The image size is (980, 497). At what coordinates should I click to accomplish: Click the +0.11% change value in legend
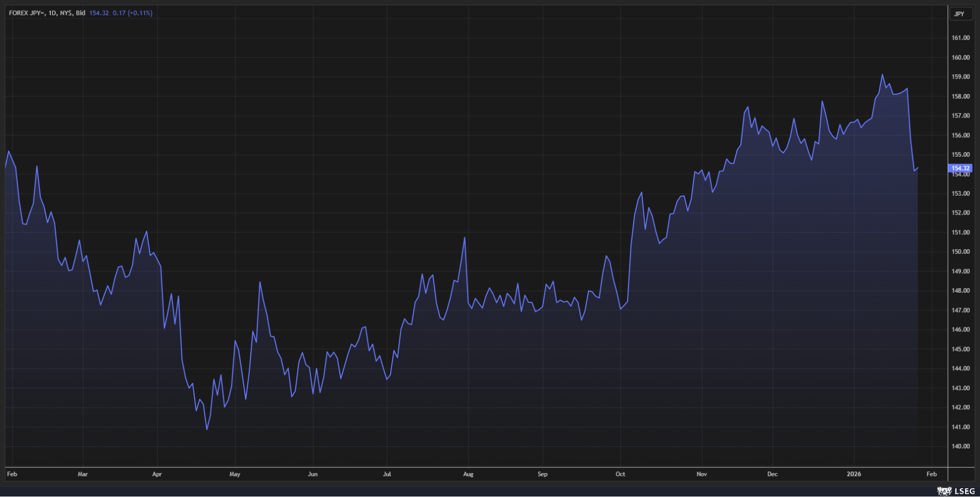140,13
